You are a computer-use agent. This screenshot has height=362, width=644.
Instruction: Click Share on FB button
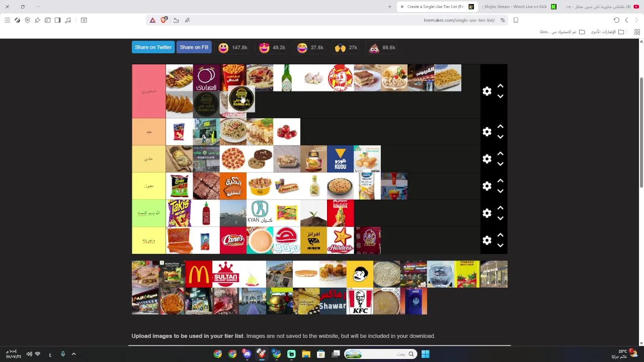click(194, 47)
